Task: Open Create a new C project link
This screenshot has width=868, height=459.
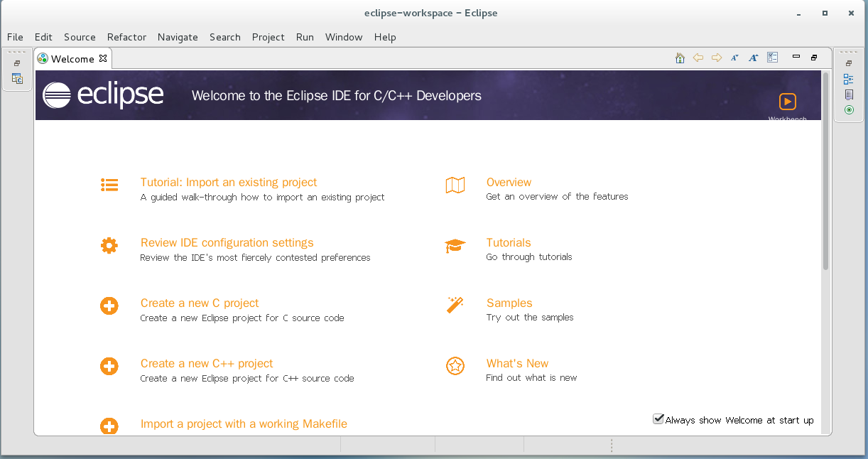Action: (x=200, y=303)
